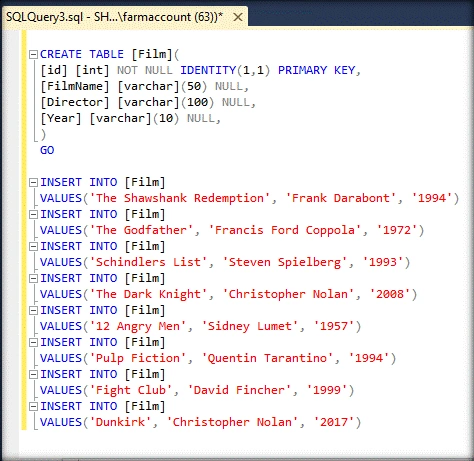Collapse the INSERT for The Shawshank Redemption
Screen dimensions: 474x461
[33, 182]
